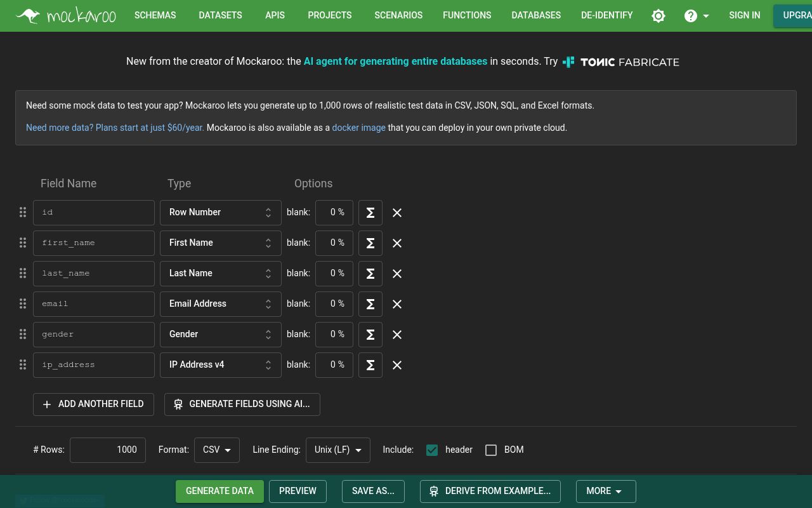Uncheck the header include checkbox
This screenshot has height=508, width=812.
pyautogui.click(x=432, y=450)
